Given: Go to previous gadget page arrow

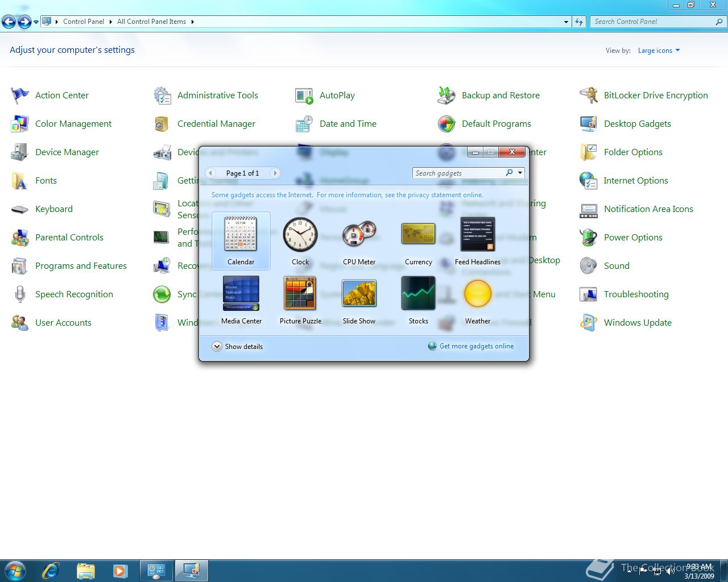Looking at the screenshot, I should [210, 173].
